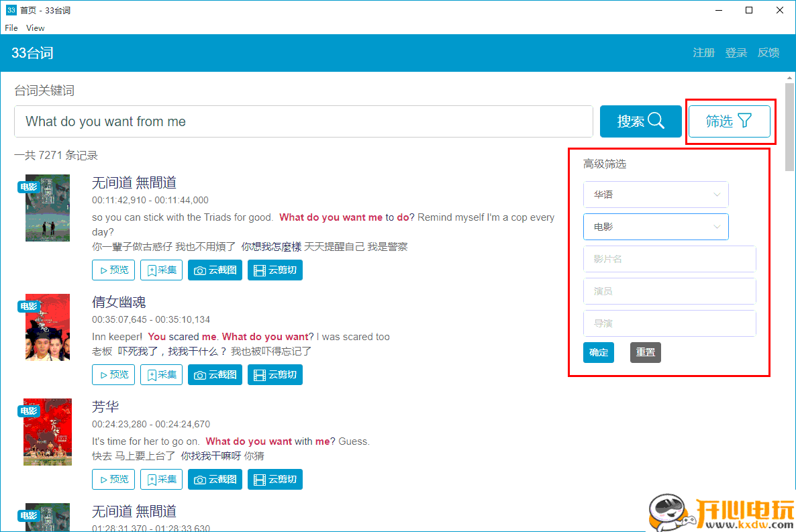Open the View menu

pos(36,28)
